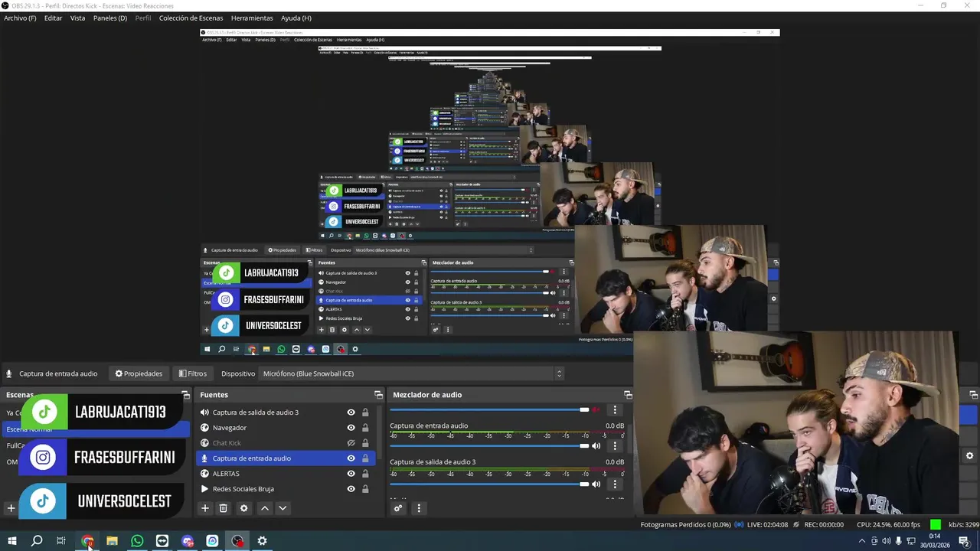The width and height of the screenshot is (980, 551).
Task: Select the ALERTAS source row
Action: click(x=287, y=474)
